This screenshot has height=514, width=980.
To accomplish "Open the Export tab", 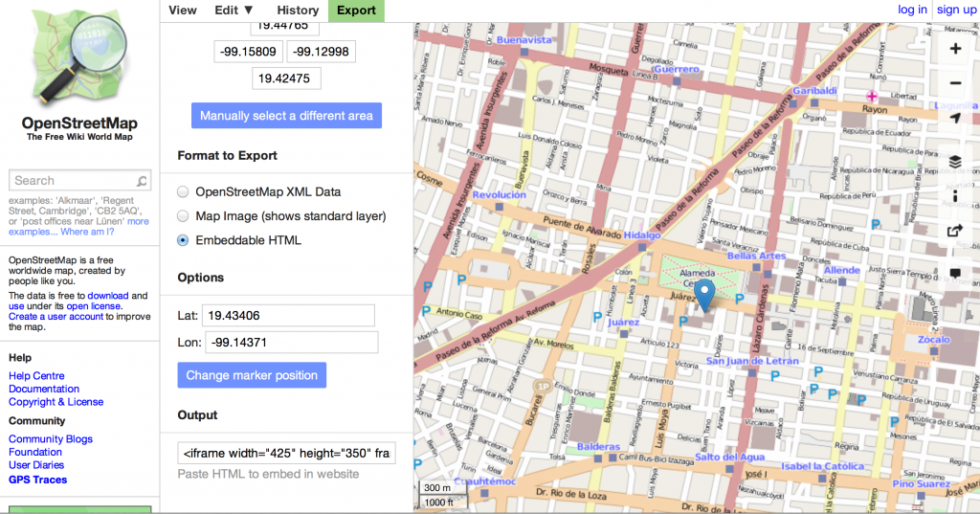I will tap(356, 11).
